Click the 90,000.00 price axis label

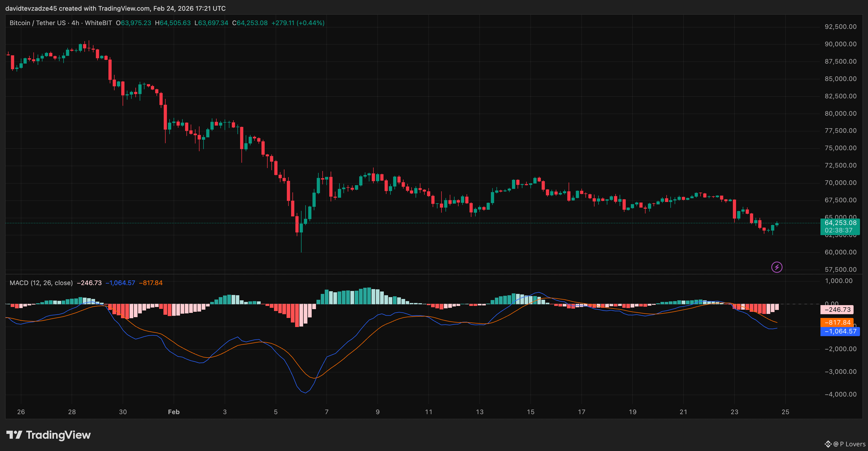tap(840, 44)
